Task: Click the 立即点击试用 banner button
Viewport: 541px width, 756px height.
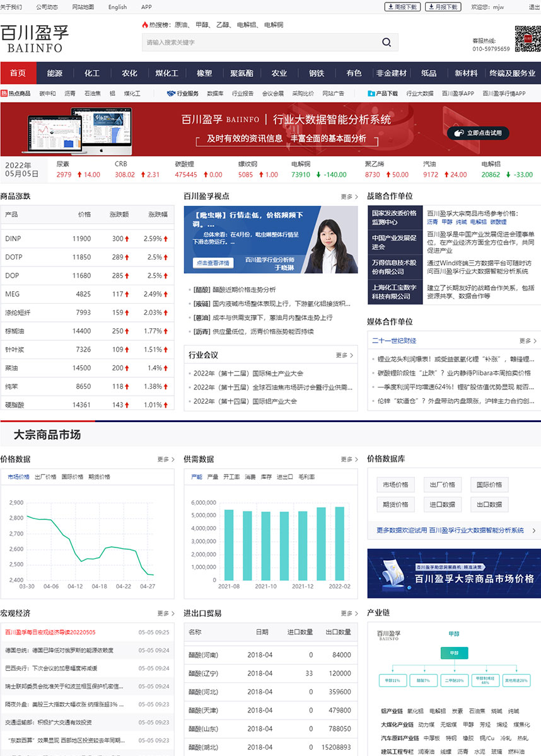Action: click(478, 133)
